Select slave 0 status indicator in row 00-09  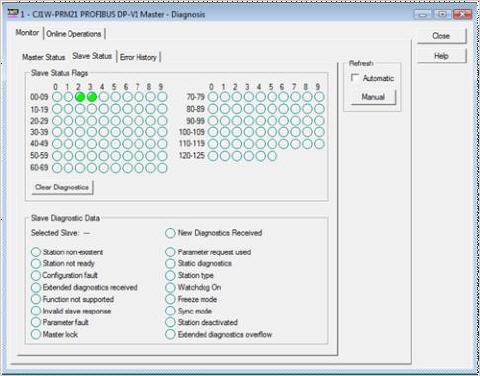57,97
